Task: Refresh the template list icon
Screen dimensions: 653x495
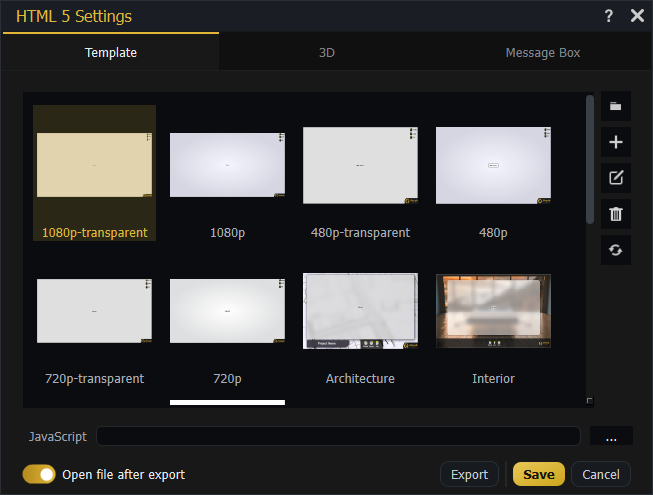Action: click(616, 250)
